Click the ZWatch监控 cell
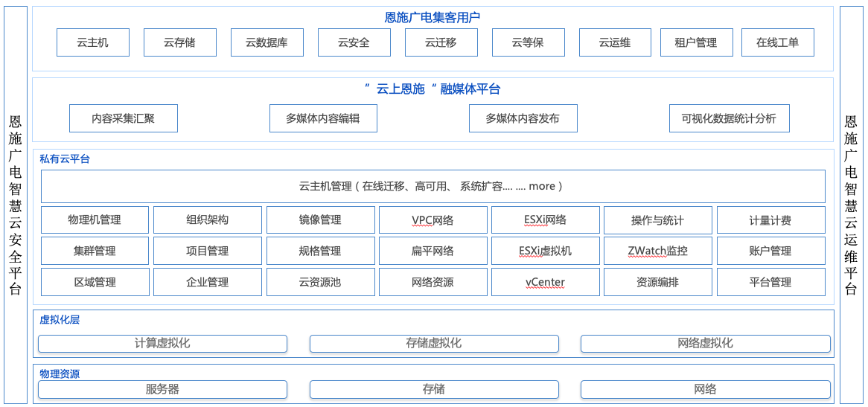The width and height of the screenshot is (868, 407). click(657, 251)
